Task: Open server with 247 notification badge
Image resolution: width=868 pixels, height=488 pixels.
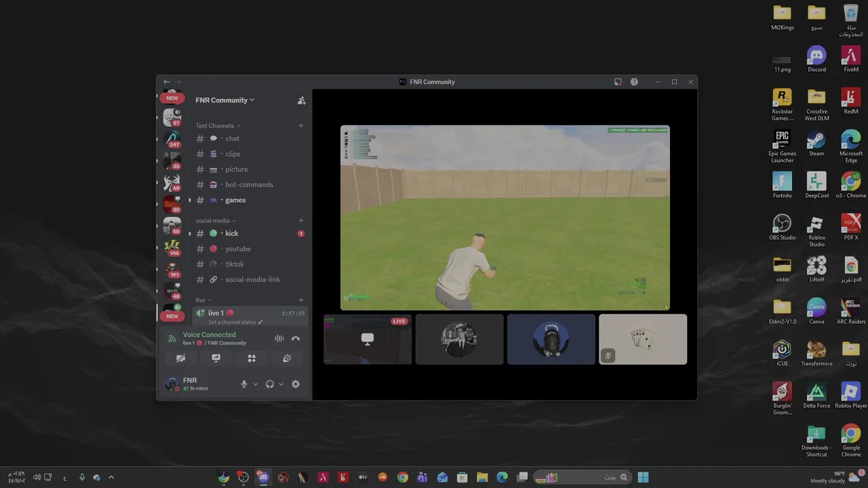Action: coord(172,140)
